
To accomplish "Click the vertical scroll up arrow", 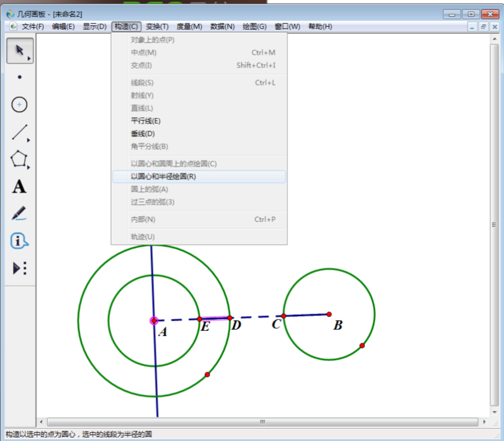I will [x=494, y=38].
